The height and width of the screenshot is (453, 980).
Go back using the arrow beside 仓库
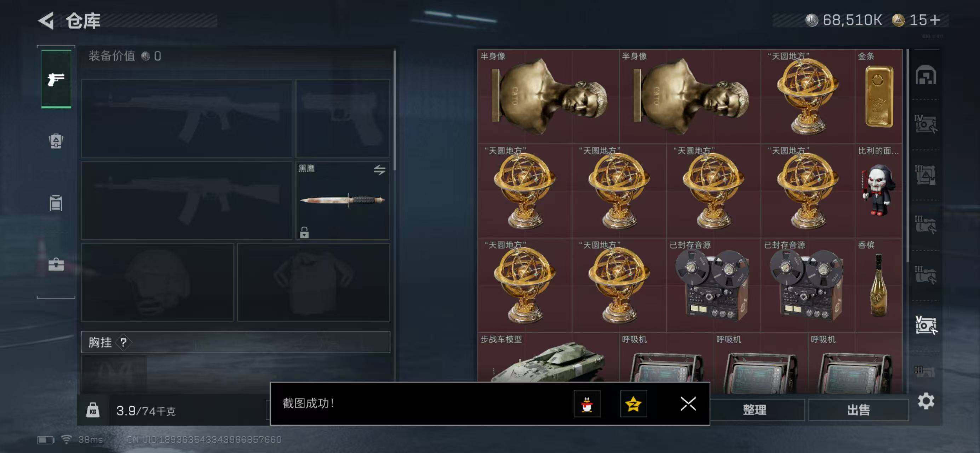46,21
